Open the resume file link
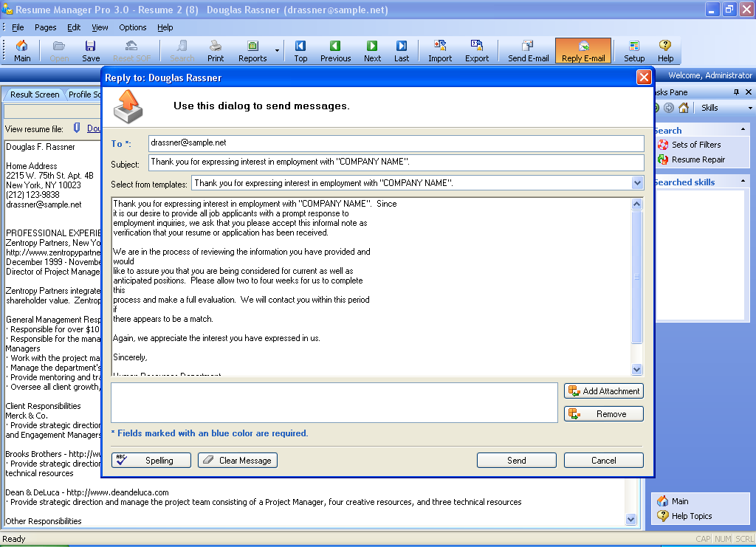This screenshot has height=547, width=756. click(x=94, y=128)
